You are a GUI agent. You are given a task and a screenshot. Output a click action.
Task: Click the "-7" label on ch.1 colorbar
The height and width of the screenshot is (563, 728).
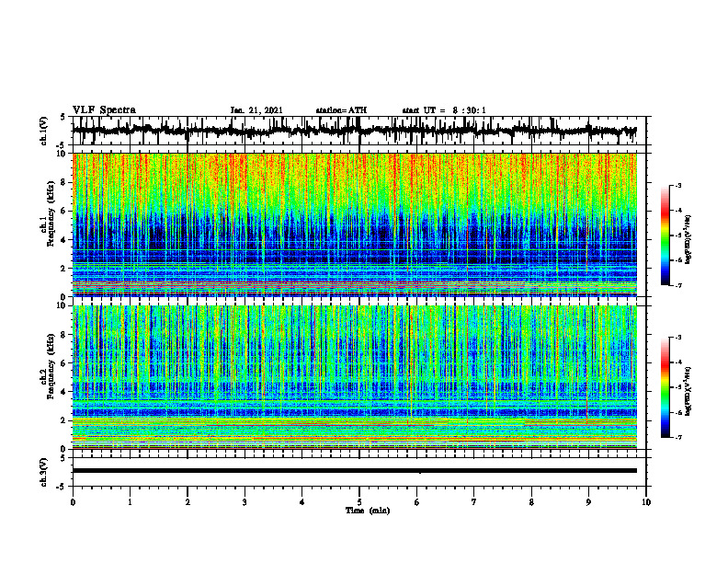(677, 285)
